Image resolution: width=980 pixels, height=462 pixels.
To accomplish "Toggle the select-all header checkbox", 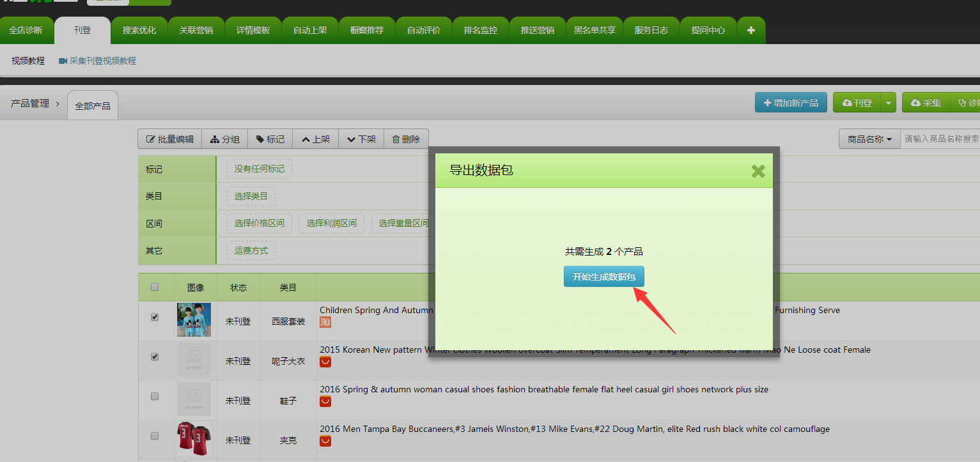I will click(155, 288).
